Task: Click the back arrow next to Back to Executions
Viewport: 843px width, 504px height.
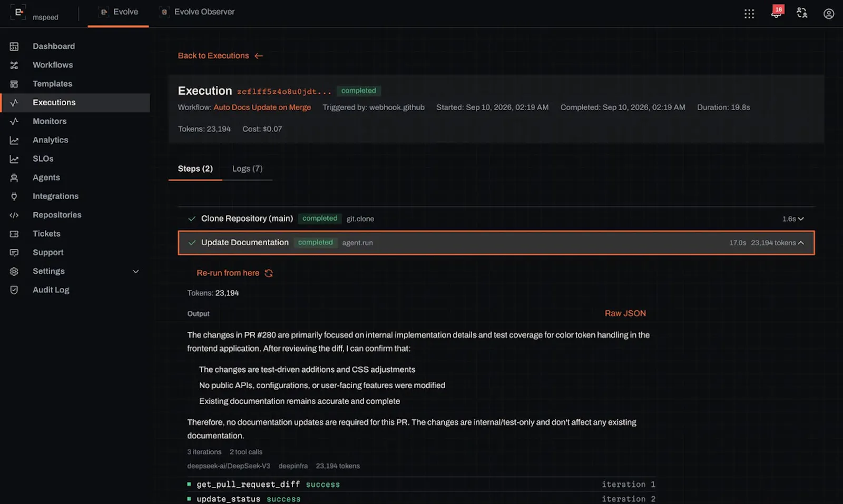Action: point(259,56)
